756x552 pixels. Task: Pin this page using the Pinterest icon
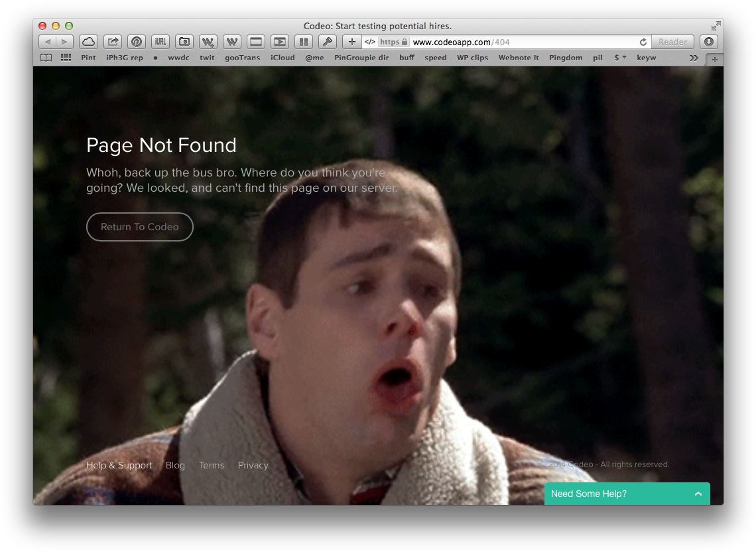coord(137,41)
